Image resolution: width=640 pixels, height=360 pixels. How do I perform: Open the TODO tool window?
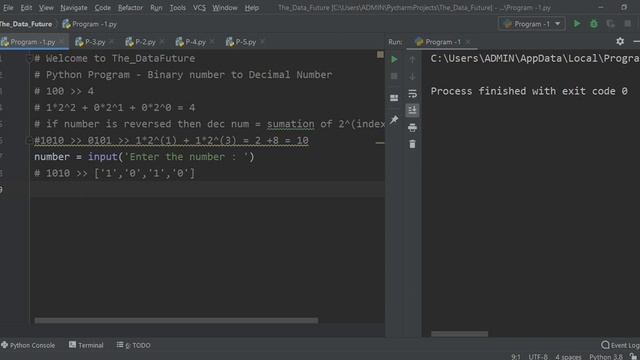pos(133,345)
